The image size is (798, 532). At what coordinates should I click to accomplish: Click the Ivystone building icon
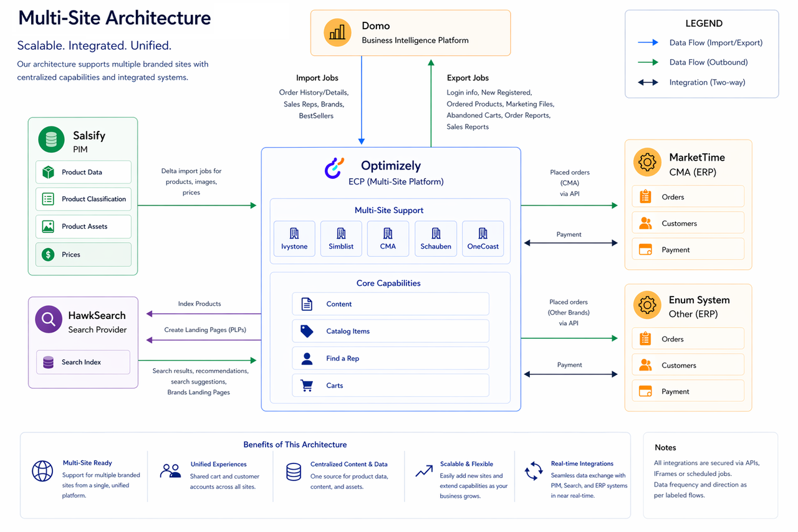(294, 233)
